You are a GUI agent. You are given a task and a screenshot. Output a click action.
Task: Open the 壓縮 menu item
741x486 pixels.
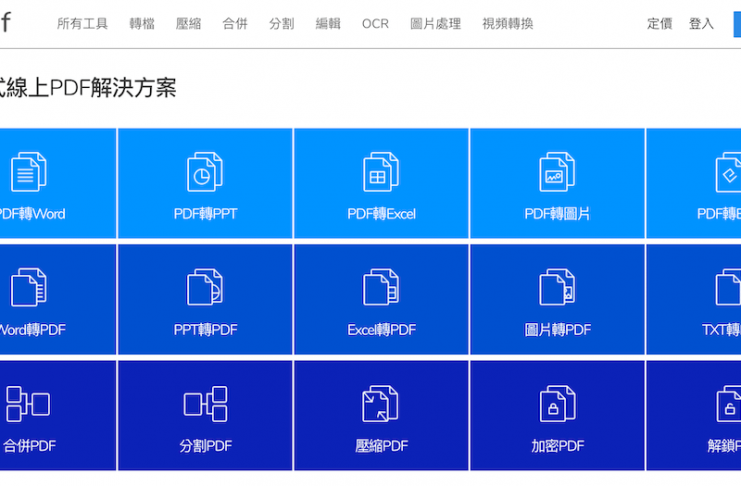tap(189, 24)
